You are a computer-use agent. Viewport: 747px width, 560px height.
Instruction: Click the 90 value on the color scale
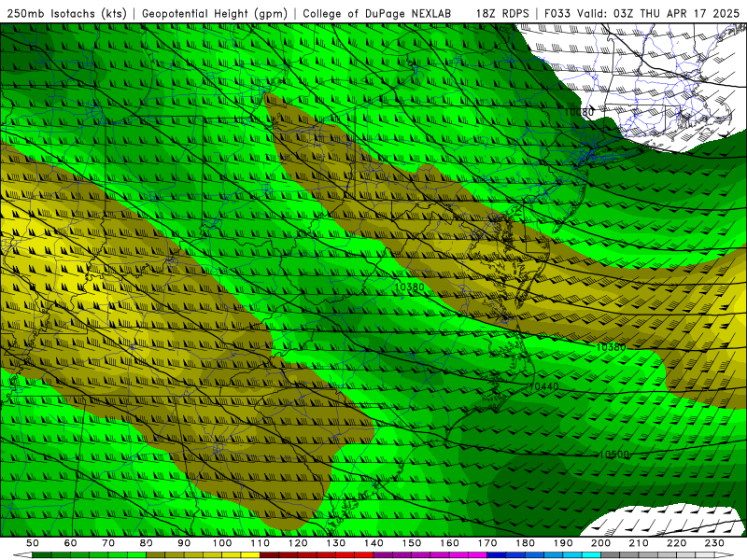pos(184,543)
